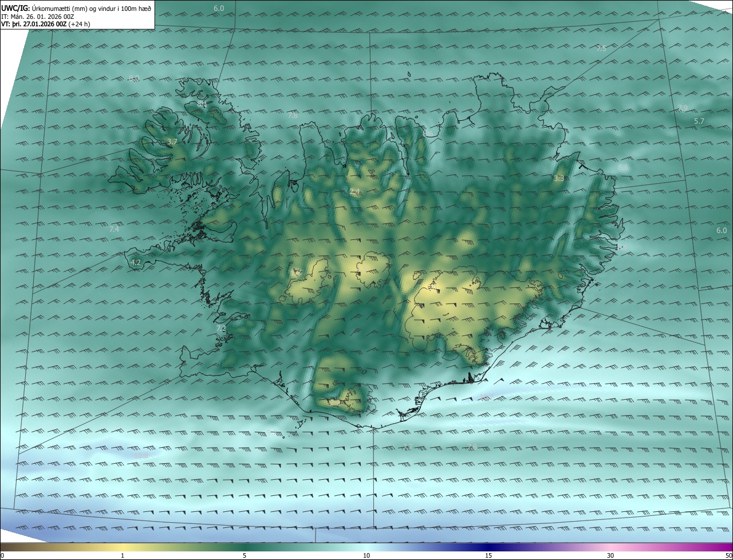Click the 3.3 value label in east Iceland
The width and height of the screenshot is (733, 560).
pyautogui.click(x=559, y=179)
